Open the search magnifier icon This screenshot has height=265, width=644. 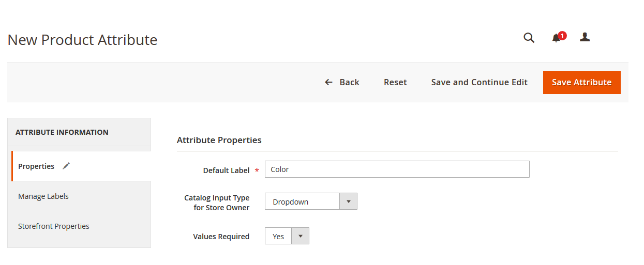click(x=529, y=38)
